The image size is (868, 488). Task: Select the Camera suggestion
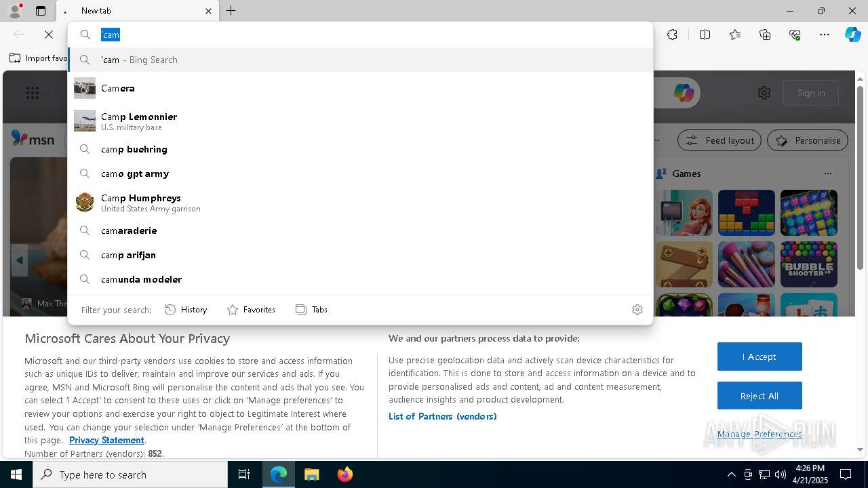click(x=360, y=88)
